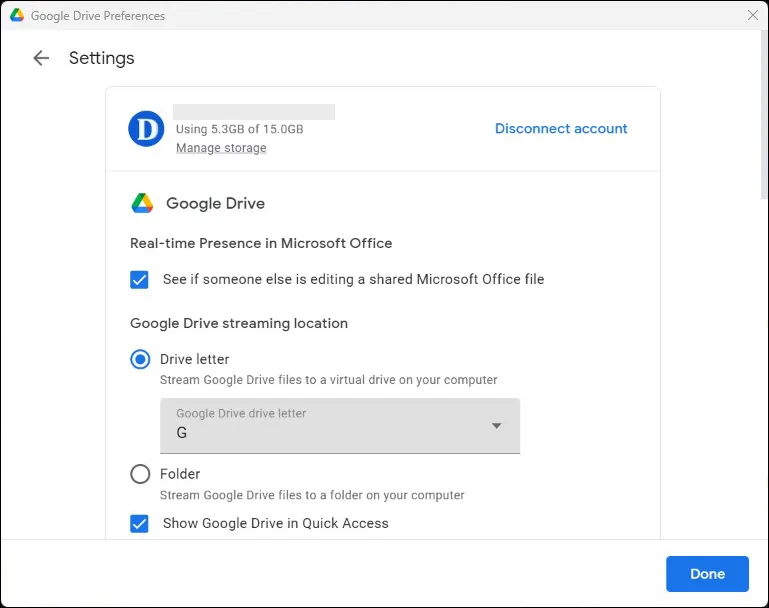This screenshot has height=608, width=769.
Task: Select the Drive letter radio button
Action: 140,360
